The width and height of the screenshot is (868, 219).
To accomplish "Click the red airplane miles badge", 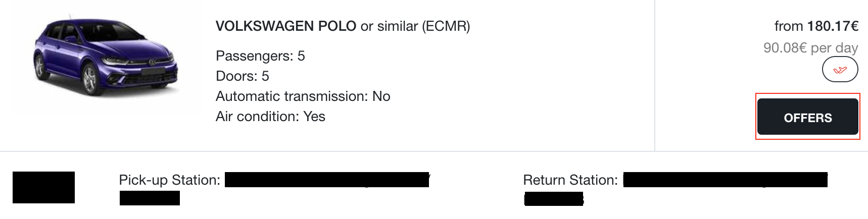I will tap(840, 70).
